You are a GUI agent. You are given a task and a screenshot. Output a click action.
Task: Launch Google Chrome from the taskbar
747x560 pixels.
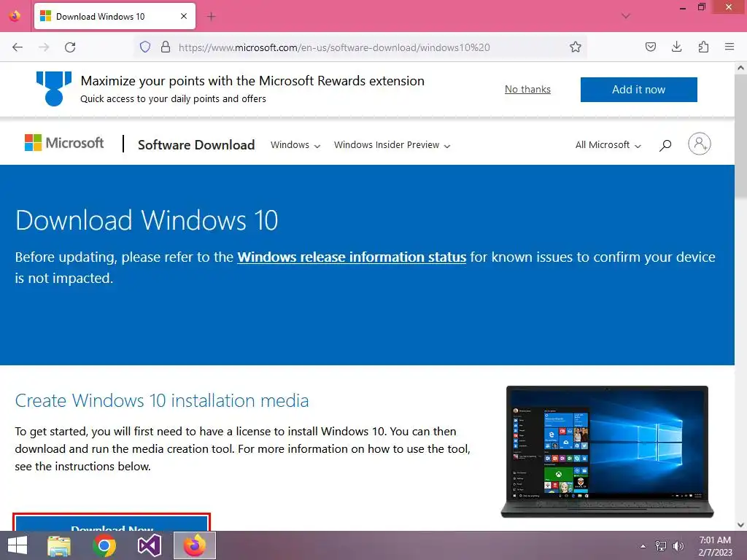[104, 545]
